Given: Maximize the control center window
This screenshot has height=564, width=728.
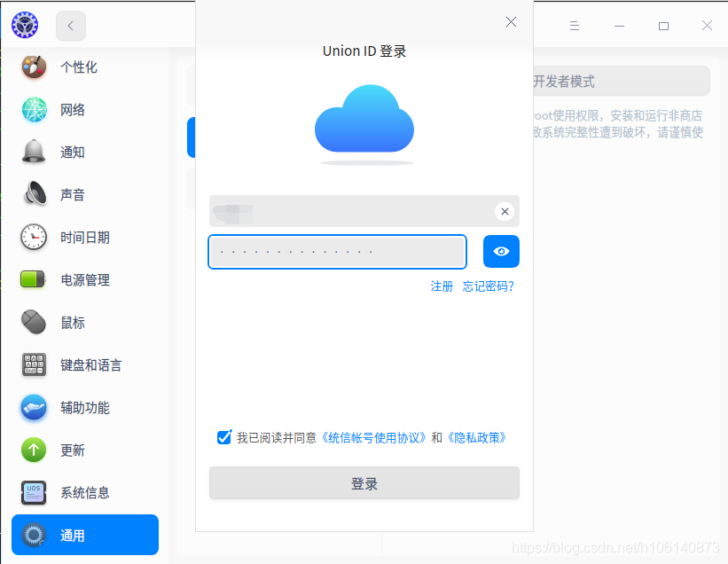Looking at the screenshot, I should (664, 26).
